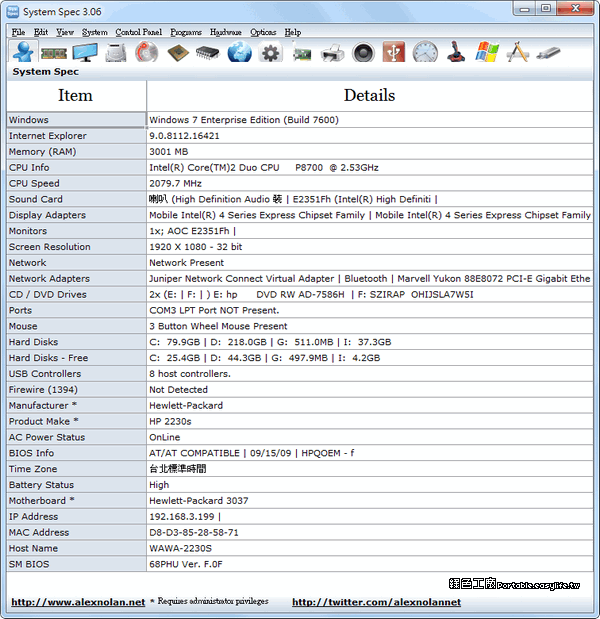Image resolution: width=600 pixels, height=619 pixels.
Task: Click the 1920 X 1080 resolution value
Action: pos(195,247)
